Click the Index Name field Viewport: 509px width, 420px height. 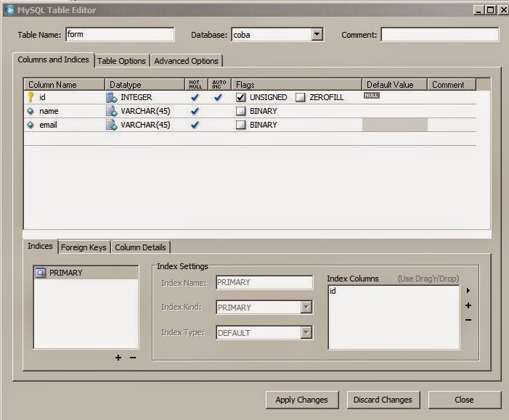(x=264, y=282)
